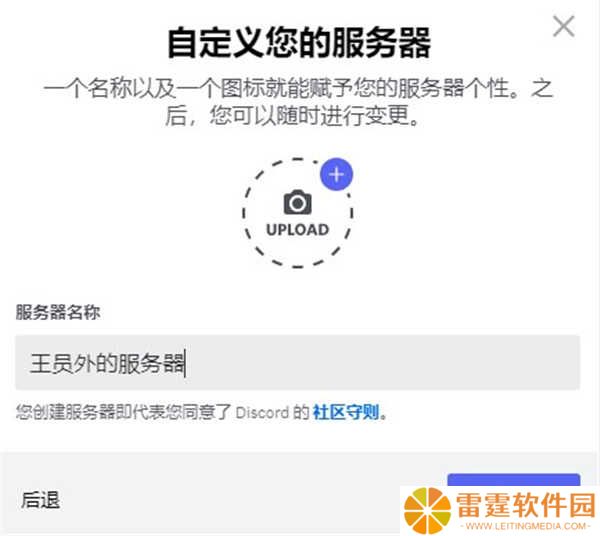Viewport: 600px width, 536px height.
Task: Click the 服务器名称 field label
Action: [58, 312]
